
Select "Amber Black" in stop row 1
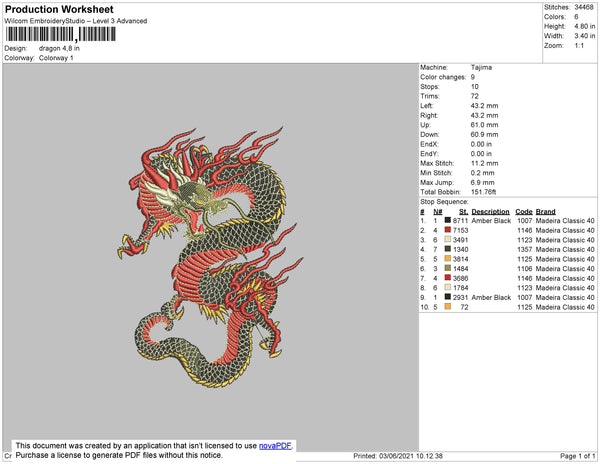[x=491, y=221]
